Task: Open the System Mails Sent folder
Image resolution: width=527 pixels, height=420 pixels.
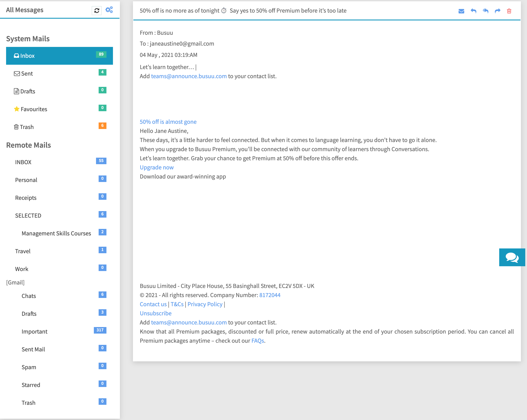Action: [x=59, y=74]
